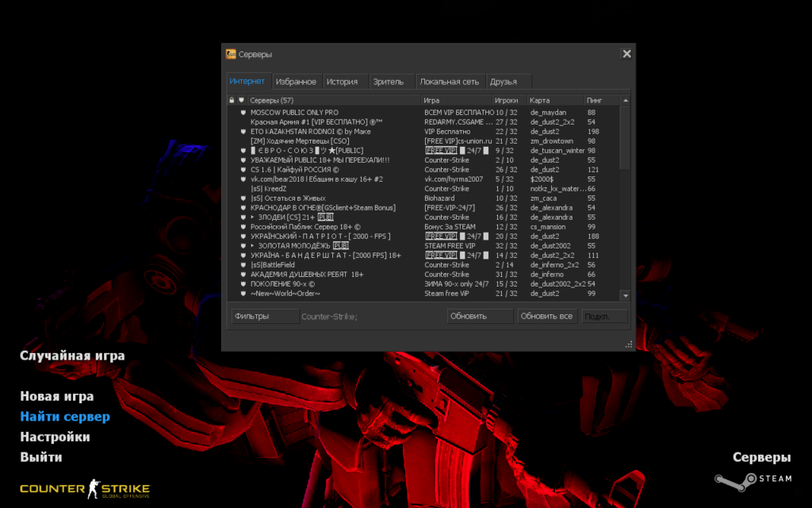Click map name zm_drowtown
Screen dimensions: 812x508
(552, 141)
